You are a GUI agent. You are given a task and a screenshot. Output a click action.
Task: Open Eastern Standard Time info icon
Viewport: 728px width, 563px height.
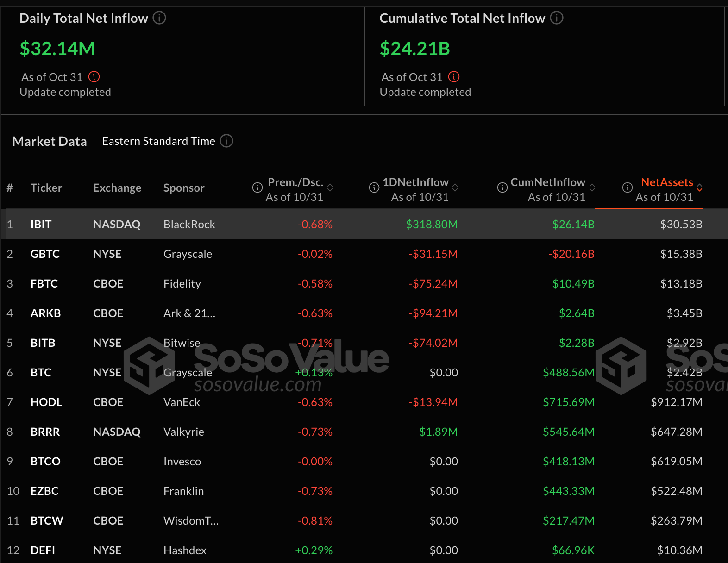(226, 141)
